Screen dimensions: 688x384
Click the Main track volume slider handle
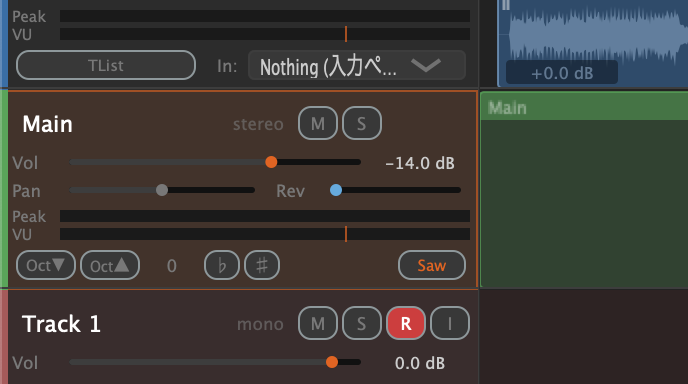click(271, 162)
